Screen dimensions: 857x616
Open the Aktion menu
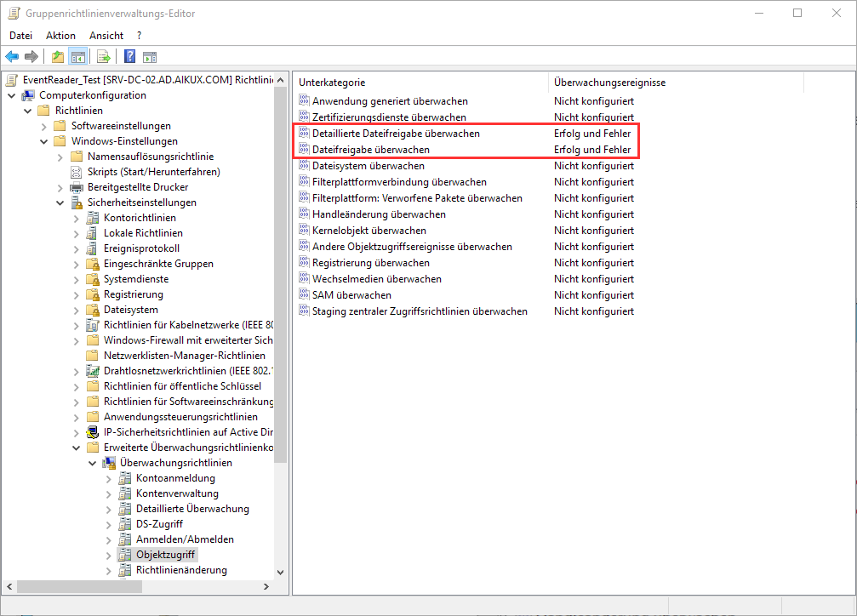click(60, 36)
